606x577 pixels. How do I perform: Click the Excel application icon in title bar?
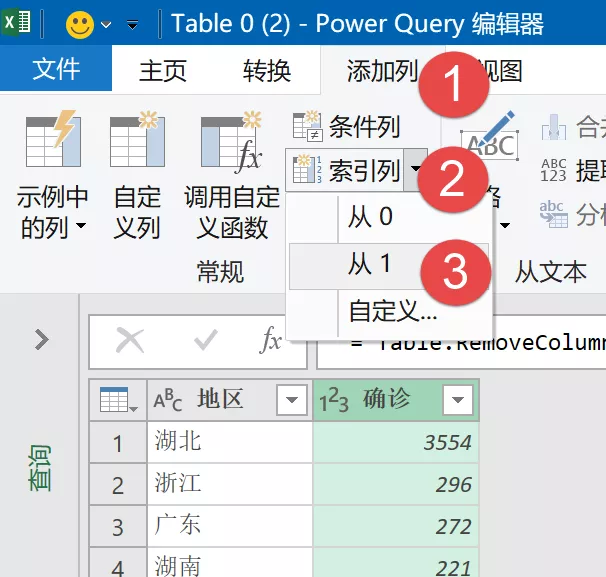click(x=16, y=22)
